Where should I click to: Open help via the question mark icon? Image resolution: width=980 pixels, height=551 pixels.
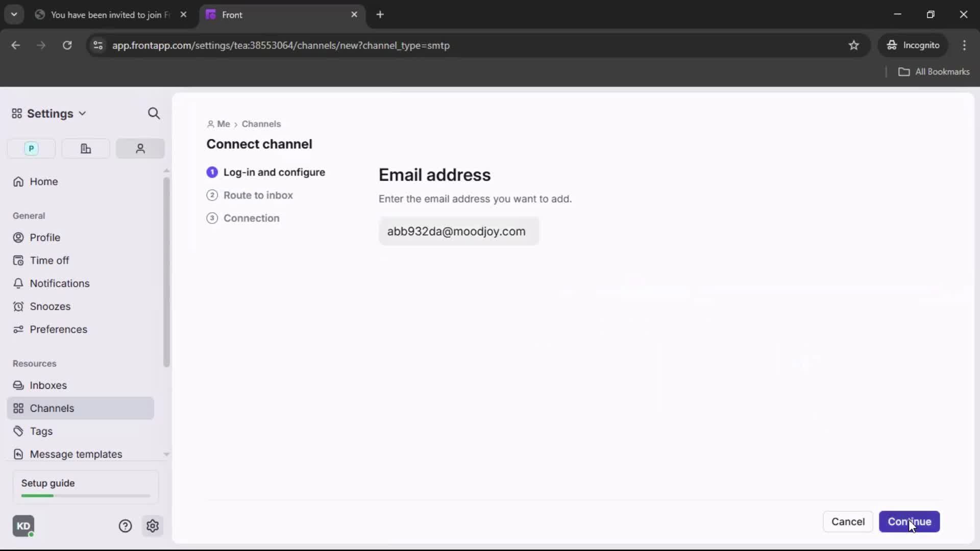pyautogui.click(x=125, y=526)
